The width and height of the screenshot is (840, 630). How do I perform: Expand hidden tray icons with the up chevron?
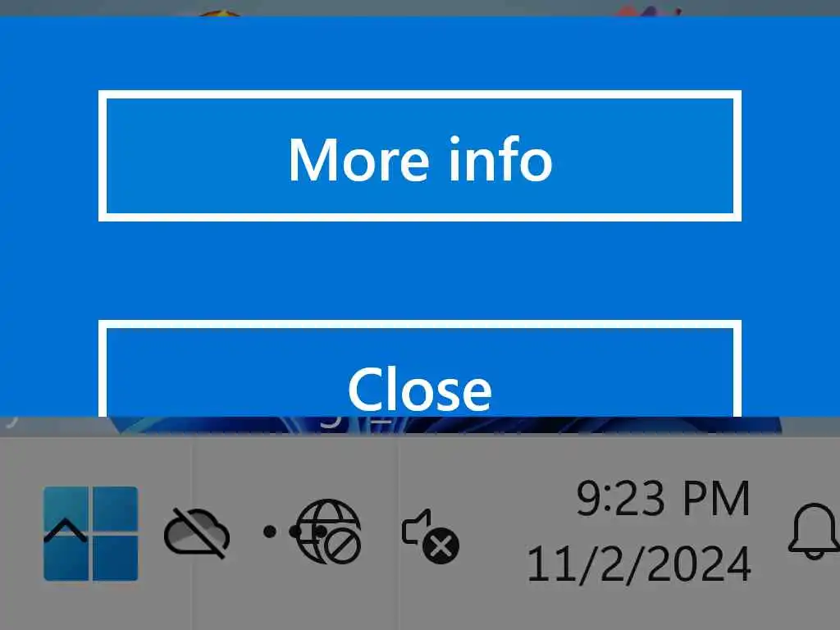tap(66, 531)
